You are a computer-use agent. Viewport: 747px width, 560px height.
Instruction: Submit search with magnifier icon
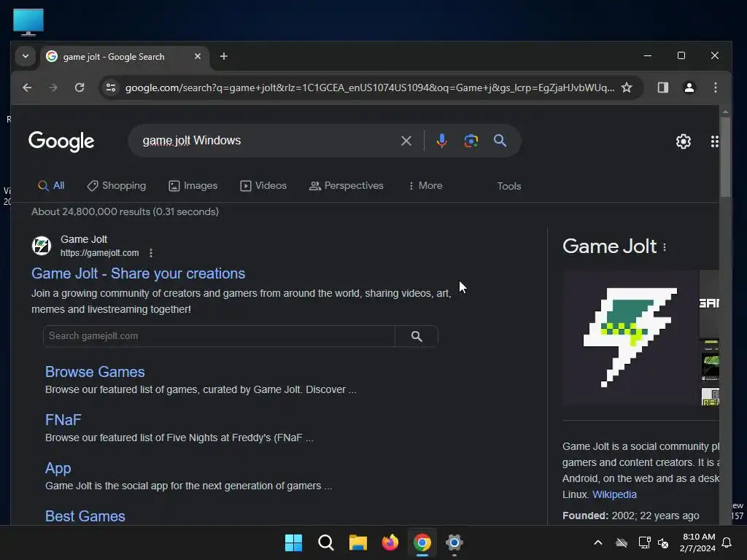[500, 141]
